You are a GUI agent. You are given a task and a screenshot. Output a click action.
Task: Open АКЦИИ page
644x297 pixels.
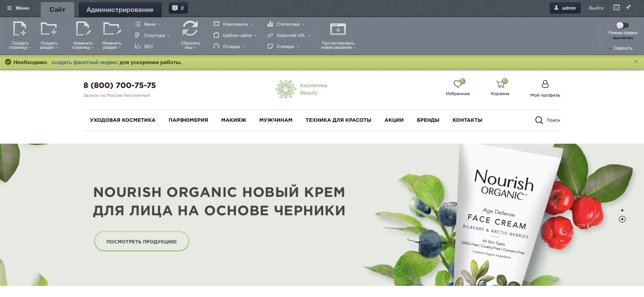[x=394, y=120]
